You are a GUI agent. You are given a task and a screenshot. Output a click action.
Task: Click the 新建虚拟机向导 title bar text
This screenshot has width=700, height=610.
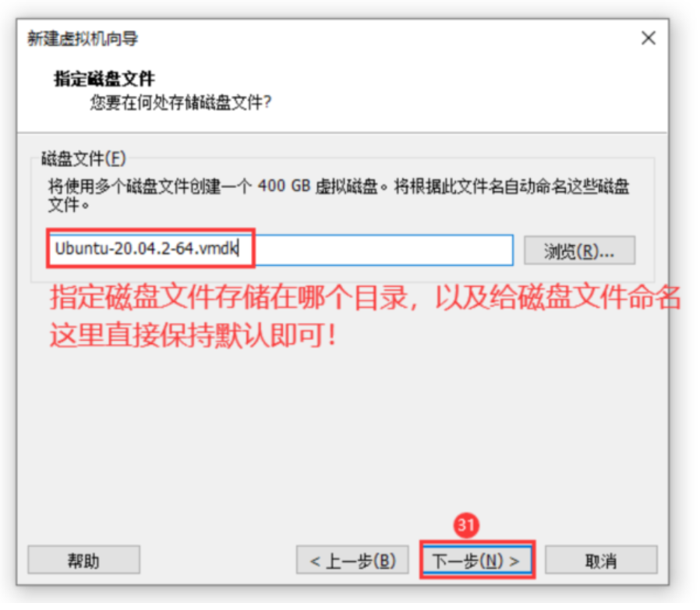click(x=83, y=39)
